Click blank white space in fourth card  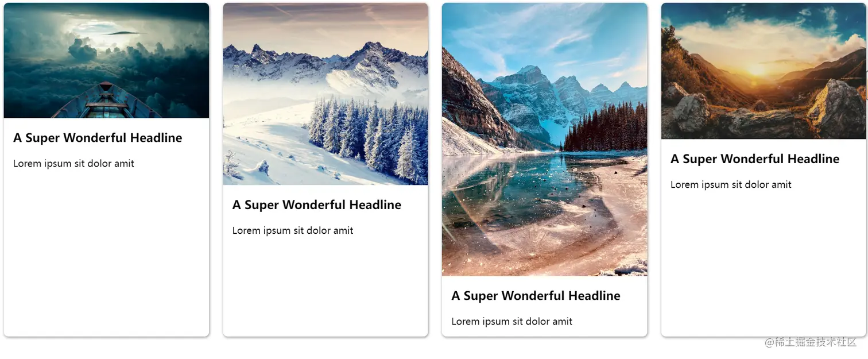(x=764, y=264)
